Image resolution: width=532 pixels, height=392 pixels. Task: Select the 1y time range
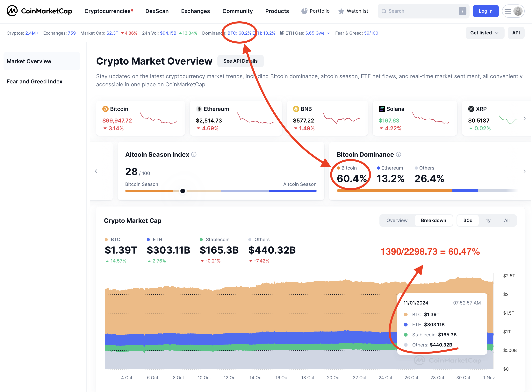488,220
